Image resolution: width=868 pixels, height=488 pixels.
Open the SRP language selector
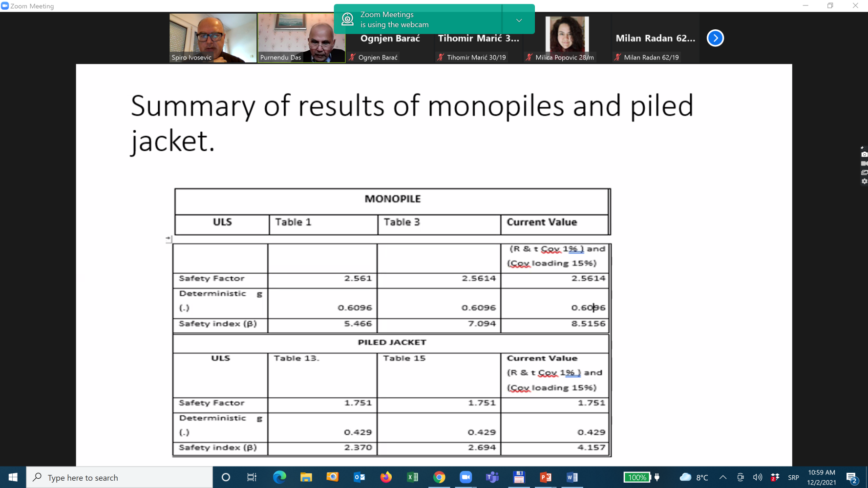pos(793,477)
